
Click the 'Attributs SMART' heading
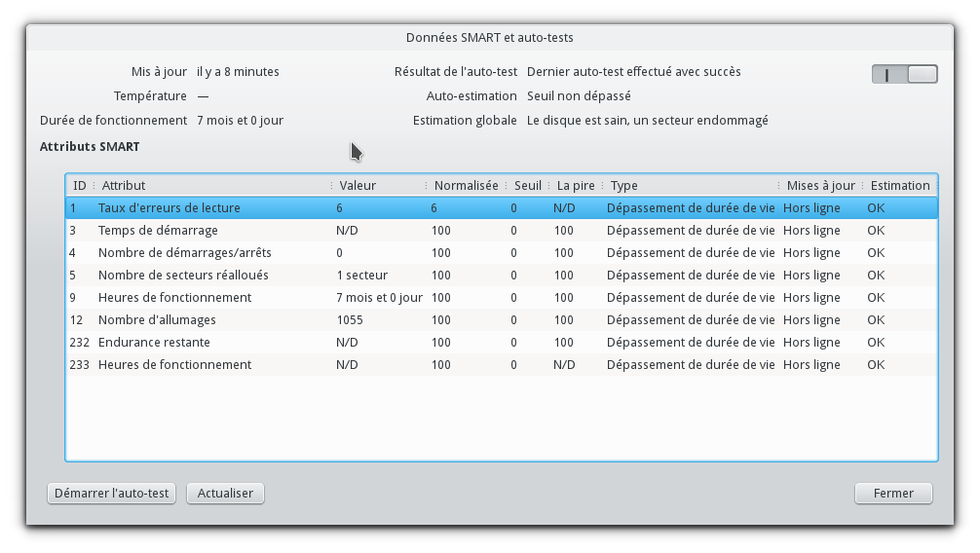90,147
